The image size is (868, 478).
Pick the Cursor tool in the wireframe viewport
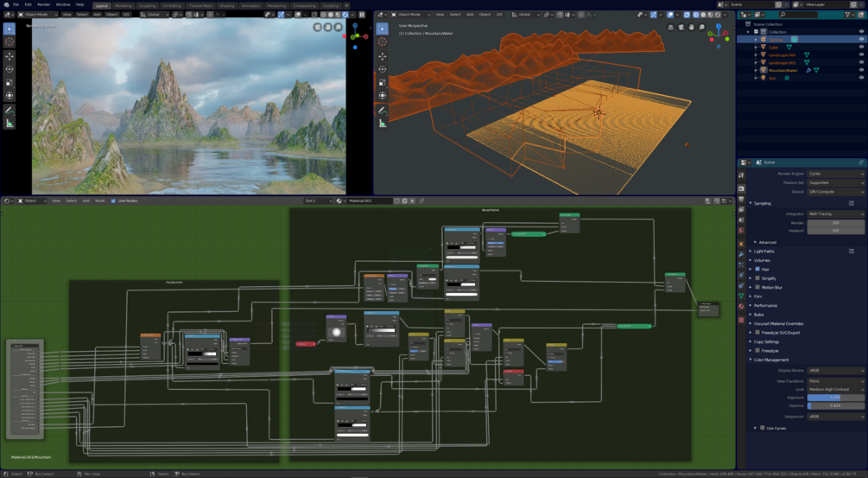click(x=382, y=41)
